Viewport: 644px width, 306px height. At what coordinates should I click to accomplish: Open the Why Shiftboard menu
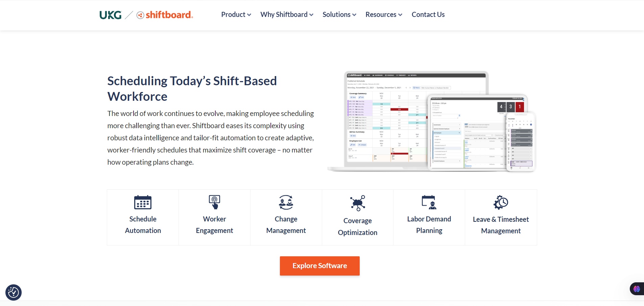click(x=287, y=15)
